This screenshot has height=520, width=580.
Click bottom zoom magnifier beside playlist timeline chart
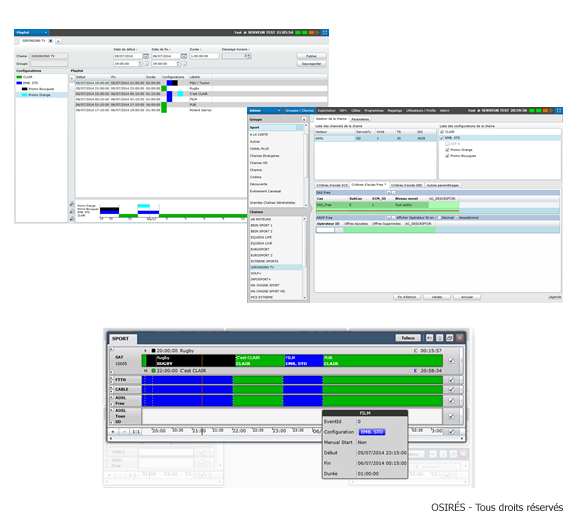(72, 219)
